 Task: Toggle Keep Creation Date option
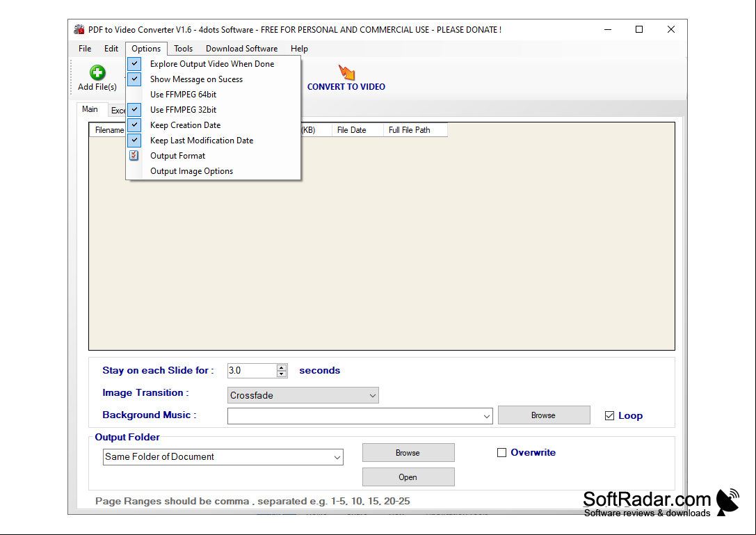tap(213, 125)
